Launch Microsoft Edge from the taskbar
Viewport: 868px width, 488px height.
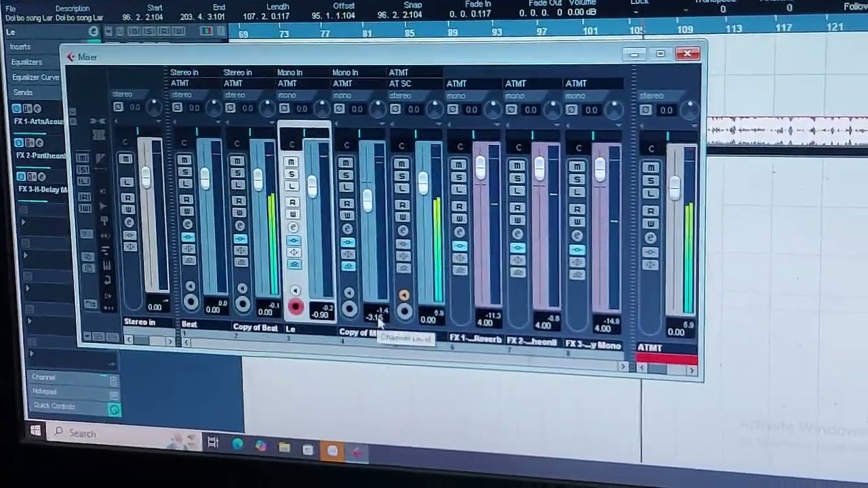(x=237, y=444)
